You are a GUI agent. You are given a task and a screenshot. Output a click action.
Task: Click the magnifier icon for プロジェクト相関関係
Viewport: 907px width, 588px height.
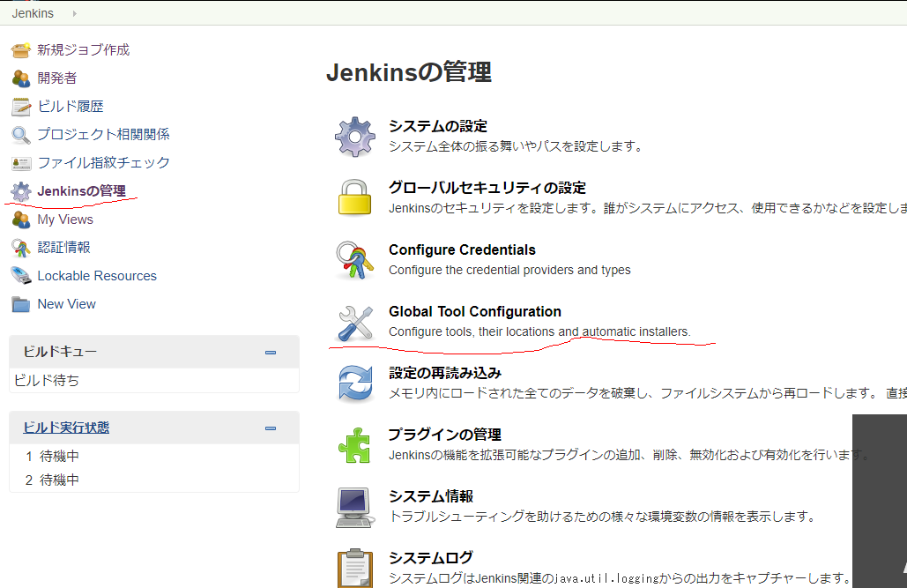(19, 134)
